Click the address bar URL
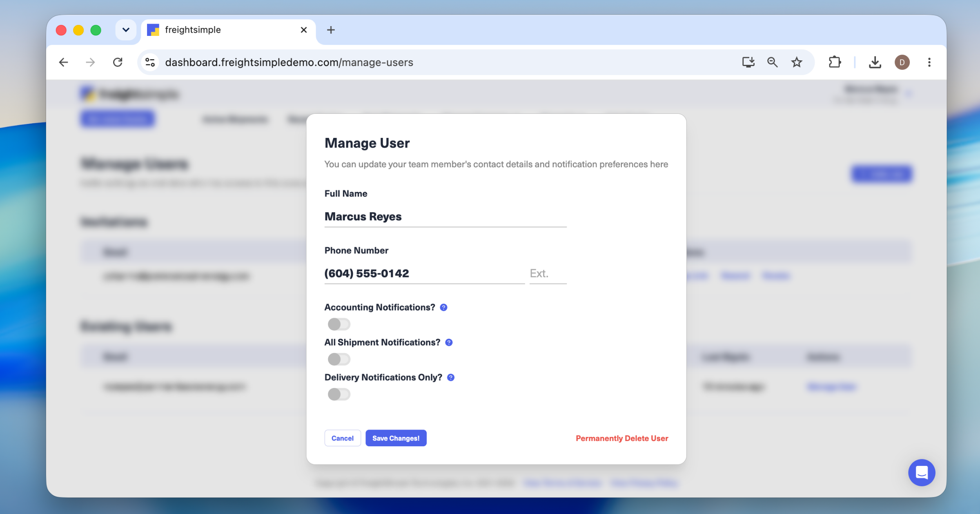980x514 pixels. (x=289, y=62)
